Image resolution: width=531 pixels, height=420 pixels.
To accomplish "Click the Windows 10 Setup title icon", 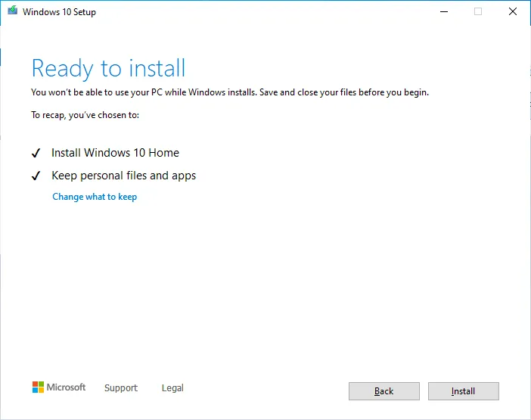I will [13, 11].
